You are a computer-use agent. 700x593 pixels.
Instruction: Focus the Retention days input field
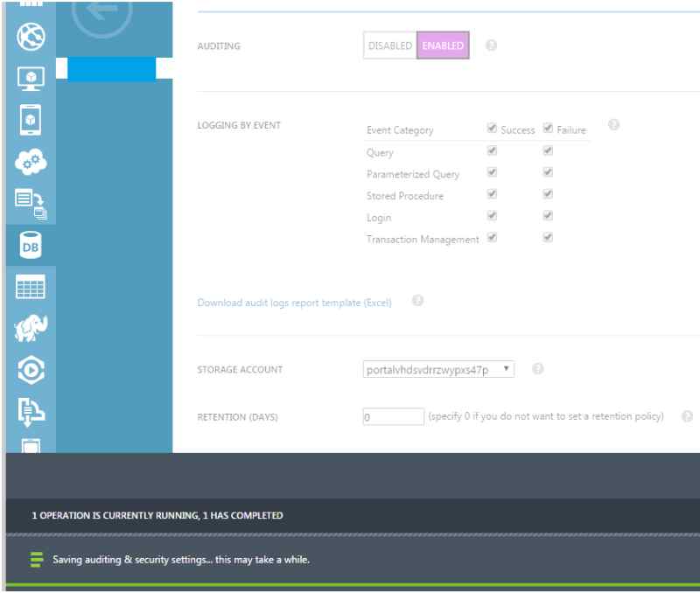click(393, 416)
